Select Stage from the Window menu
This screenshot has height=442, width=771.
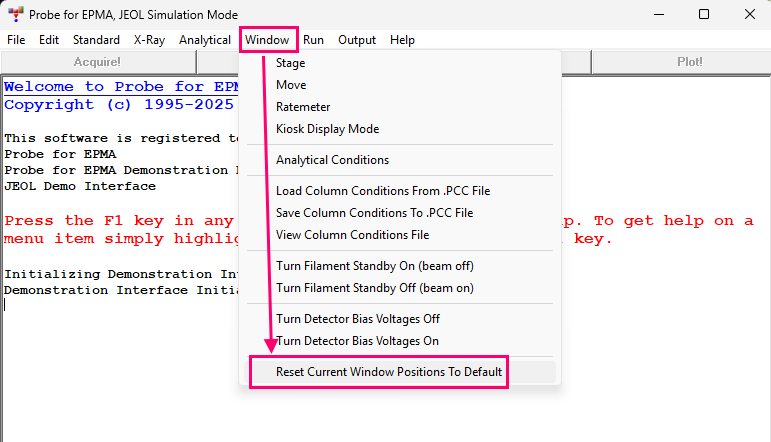click(x=291, y=63)
